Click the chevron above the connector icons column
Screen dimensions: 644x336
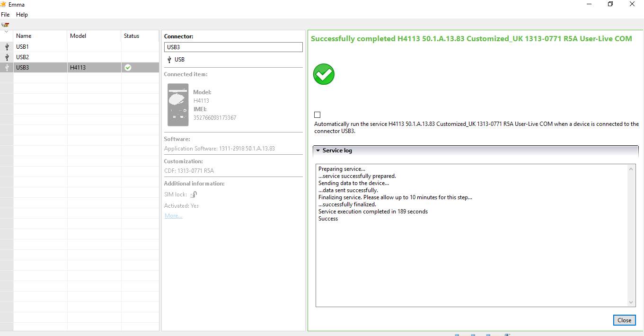pyautogui.click(x=7, y=32)
